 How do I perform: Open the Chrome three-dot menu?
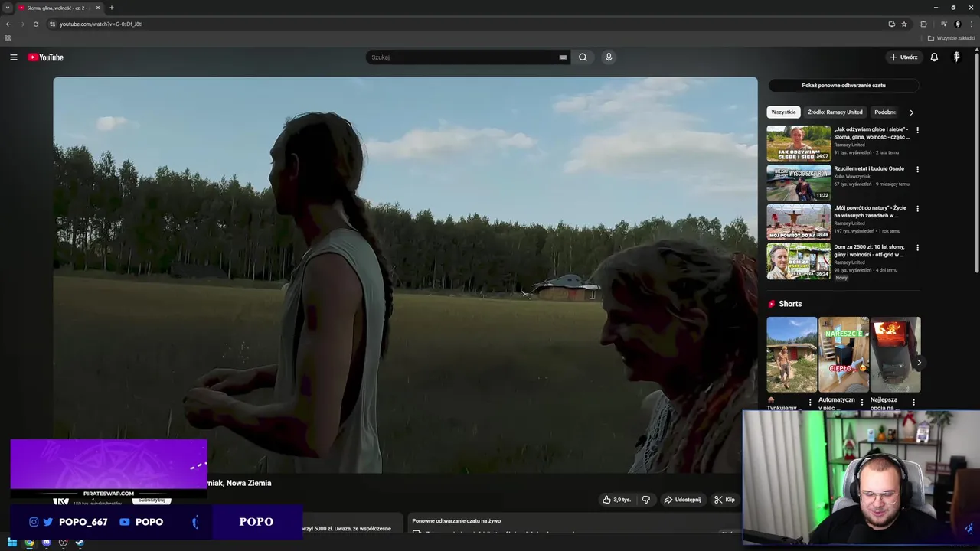(971, 24)
